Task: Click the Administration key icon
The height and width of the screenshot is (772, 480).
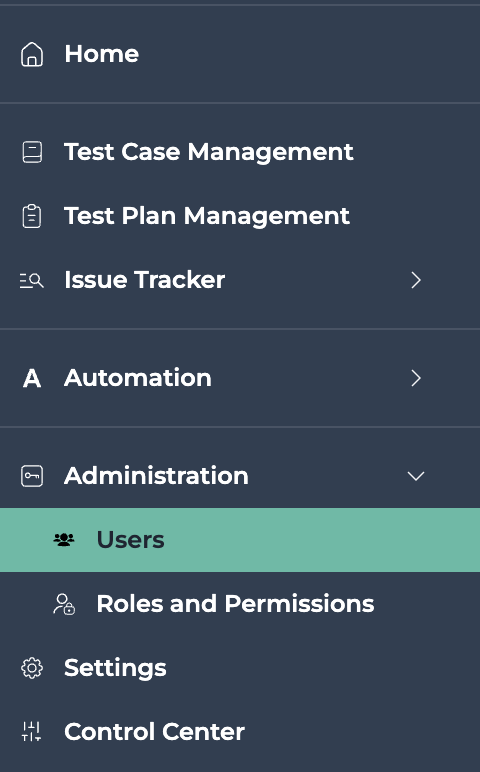Action: point(32,476)
